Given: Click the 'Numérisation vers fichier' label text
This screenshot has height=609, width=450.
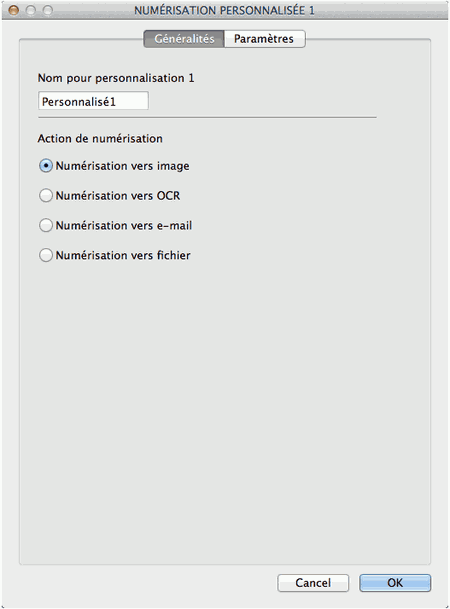Looking at the screenshot, I should pyautogui.click(x=123, y=256).
